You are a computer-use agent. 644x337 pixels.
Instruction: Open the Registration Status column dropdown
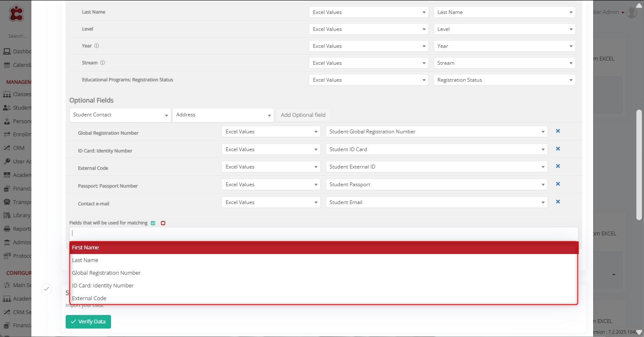click(504, 80)
